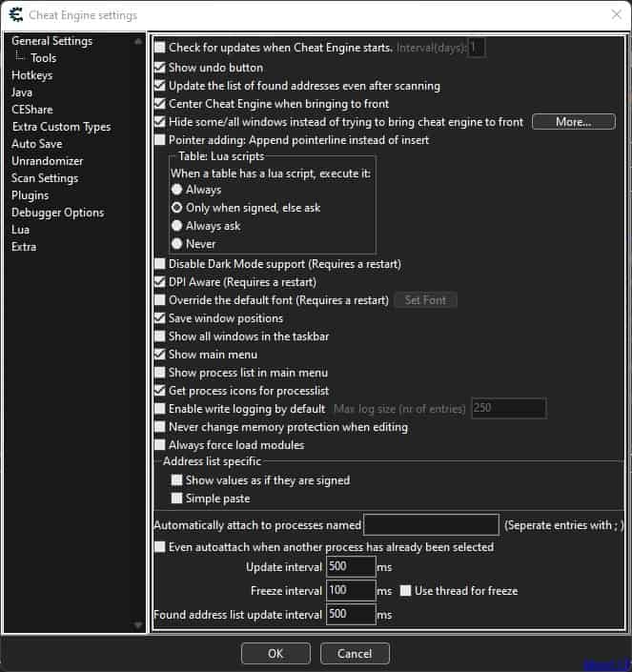
Task: Enable Use thread for freeze checkbox
Action: click(405, 591)
